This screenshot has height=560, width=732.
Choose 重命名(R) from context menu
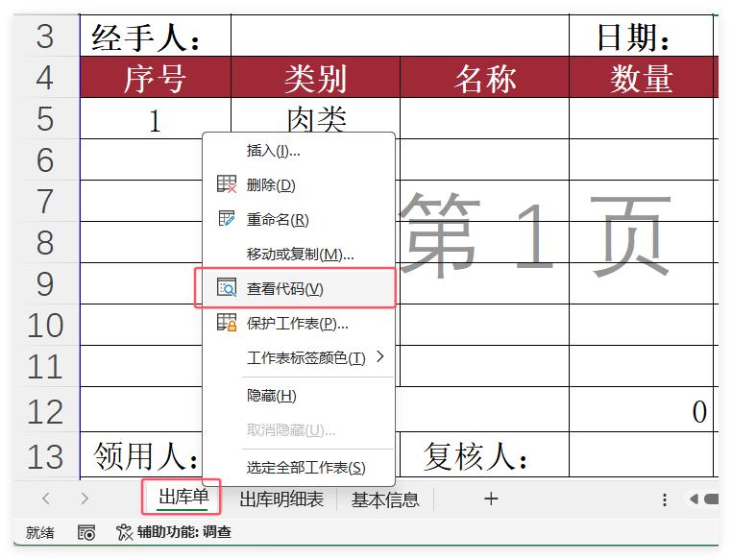[299, 219]
